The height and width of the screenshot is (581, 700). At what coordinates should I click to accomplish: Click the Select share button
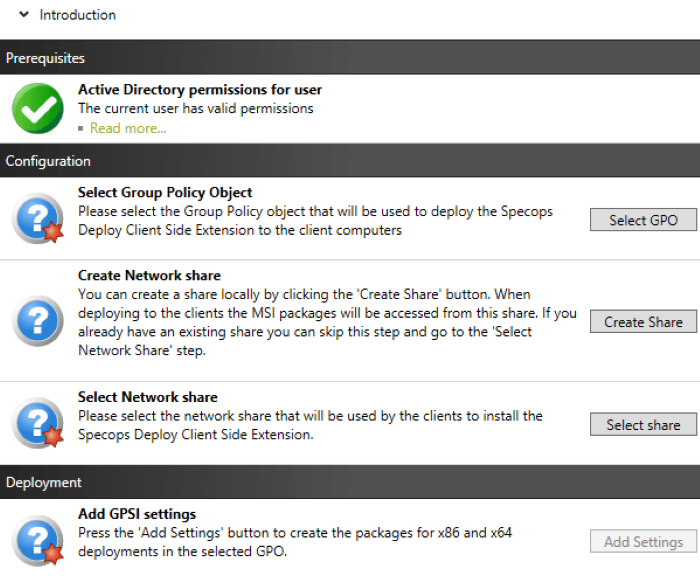tap(643, 424)
